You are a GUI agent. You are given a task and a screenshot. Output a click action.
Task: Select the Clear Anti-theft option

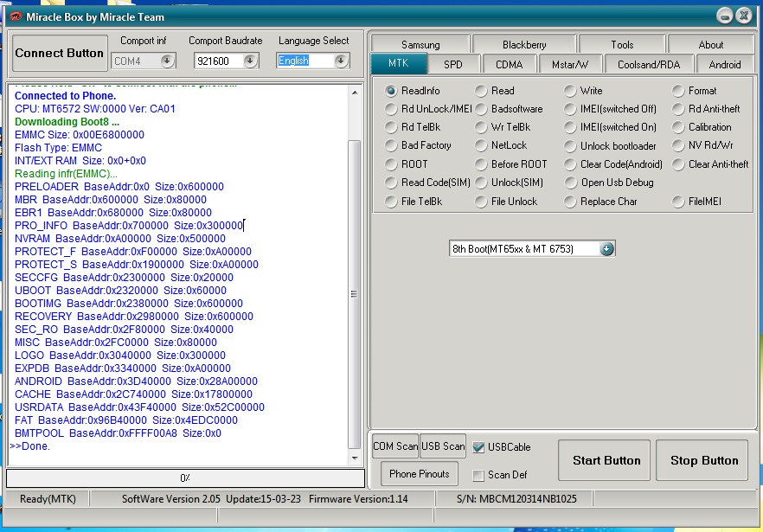(x=678, y=164)
